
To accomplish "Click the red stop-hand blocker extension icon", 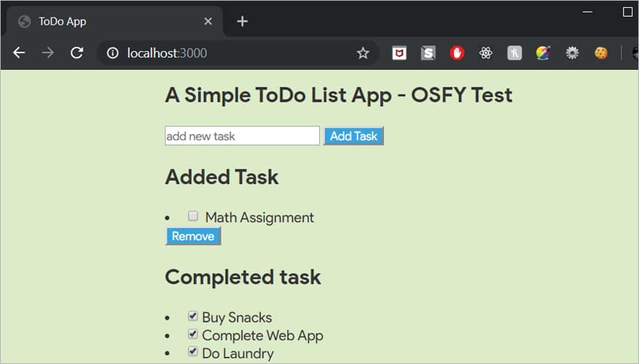I will coord(457,53).
